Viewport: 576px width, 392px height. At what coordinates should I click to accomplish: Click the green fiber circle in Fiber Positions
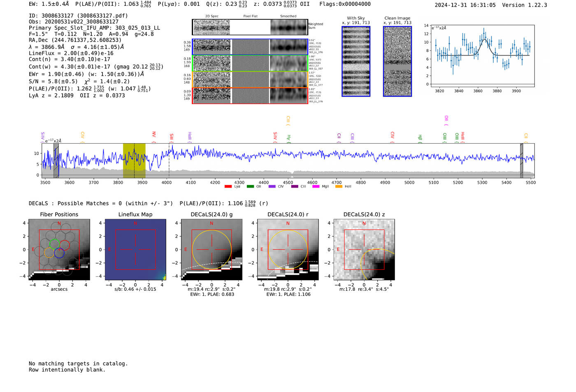(x=54, y=244)
